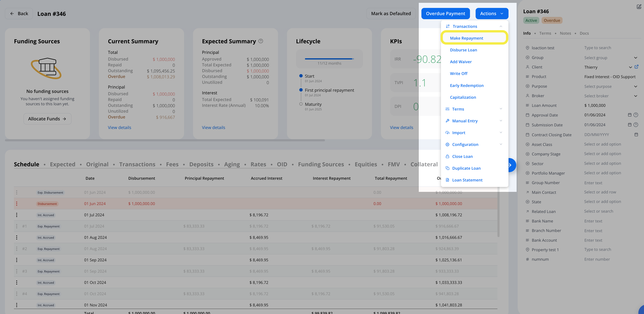Select Early Redemption menu entry
644x314 pixels.
point(466,86)
